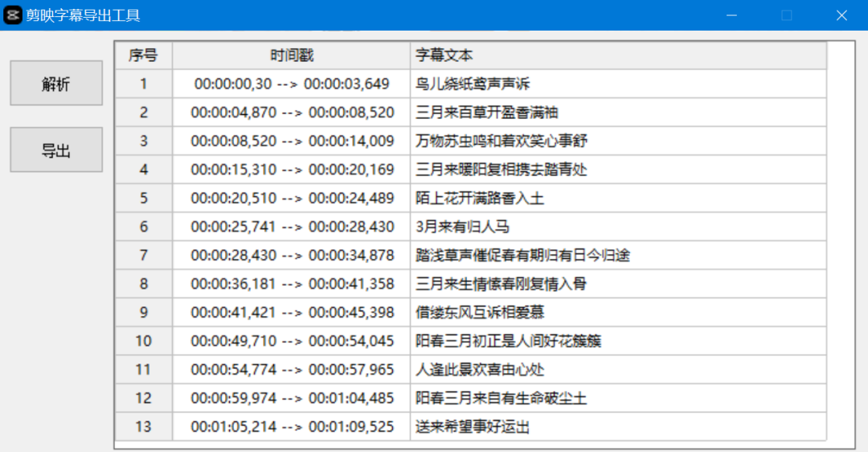This screenshot has width=868, height=452.
Task: Click timestamp 00:00:41,421 --> 00:00:45,398
Action: point(293,312)
